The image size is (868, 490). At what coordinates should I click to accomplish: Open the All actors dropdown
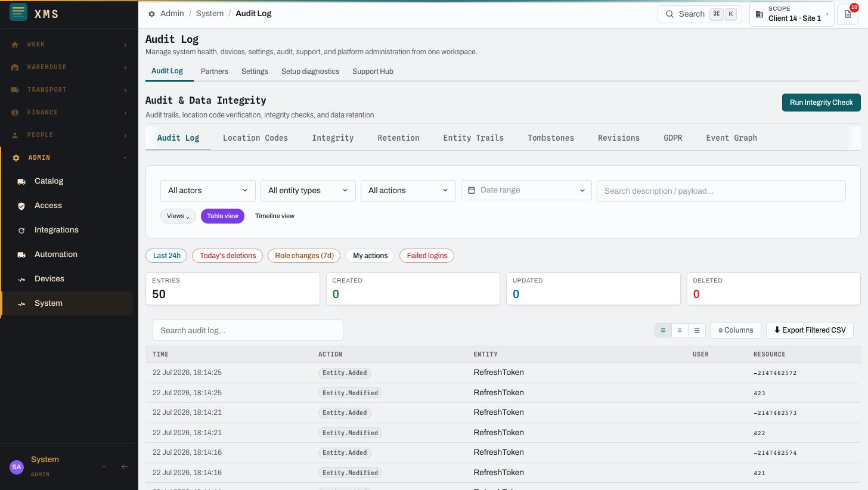(x=208, y=191)
